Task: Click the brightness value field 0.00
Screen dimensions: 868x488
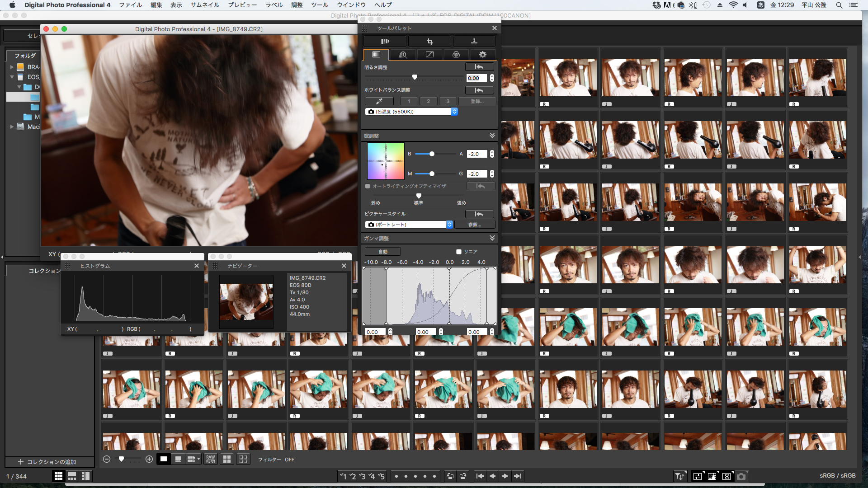Action: (x=476, y=78)
